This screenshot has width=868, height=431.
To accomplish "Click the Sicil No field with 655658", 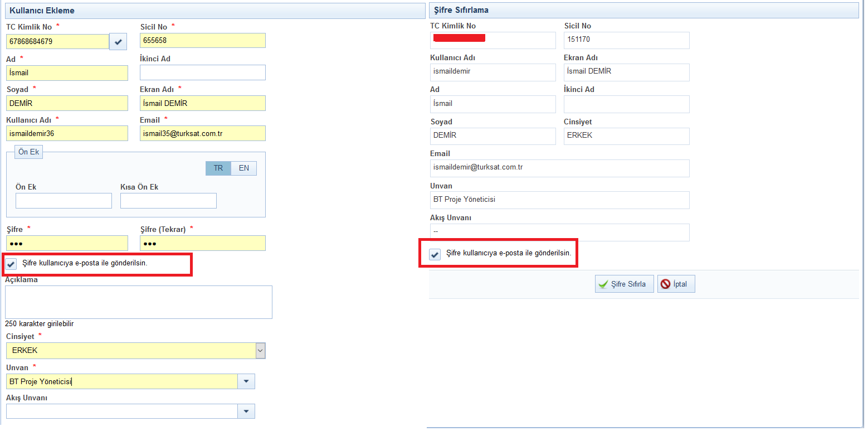I will pyautogui.click(x=202, y=41).
